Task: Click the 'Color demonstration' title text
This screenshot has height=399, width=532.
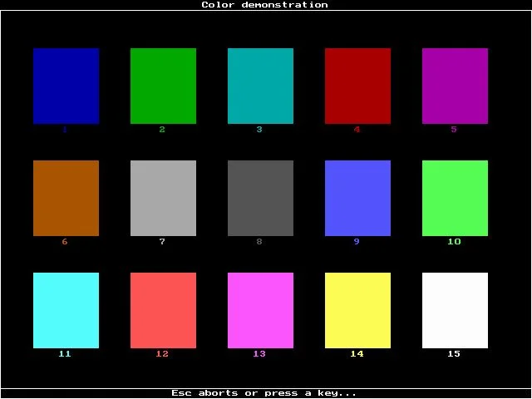Action: pyautogui.click(x=264, y=5)
